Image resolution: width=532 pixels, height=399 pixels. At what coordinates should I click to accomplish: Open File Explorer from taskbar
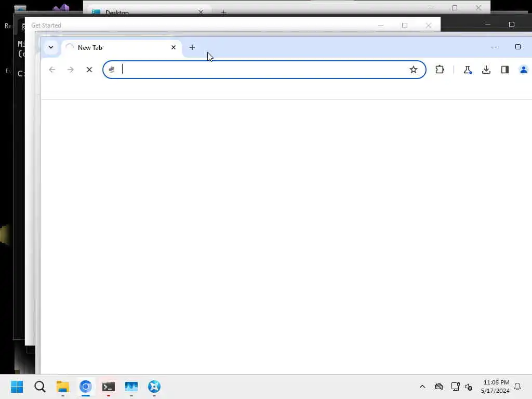click(x=63, y=387)
